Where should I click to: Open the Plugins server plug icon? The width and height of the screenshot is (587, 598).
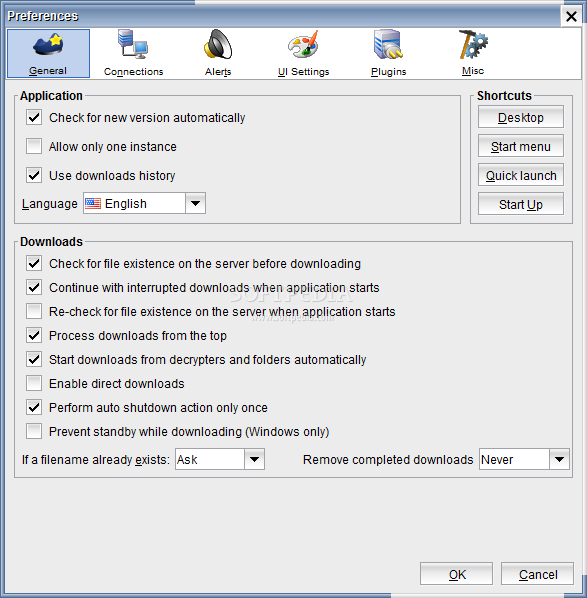point(388,44)
